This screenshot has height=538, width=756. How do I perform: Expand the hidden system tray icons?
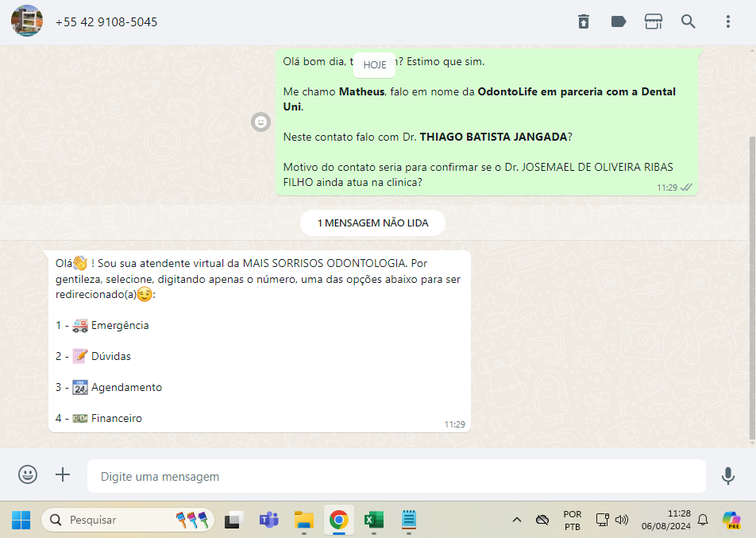click(517, 520)
